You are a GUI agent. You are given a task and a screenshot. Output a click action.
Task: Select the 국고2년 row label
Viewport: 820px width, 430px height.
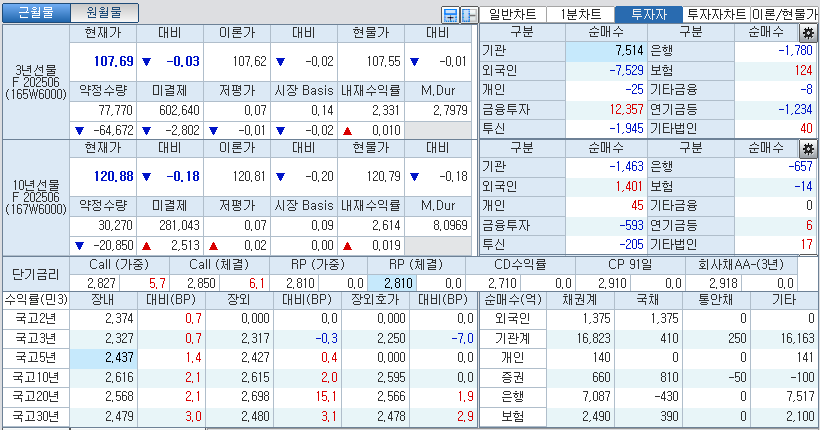36,319
